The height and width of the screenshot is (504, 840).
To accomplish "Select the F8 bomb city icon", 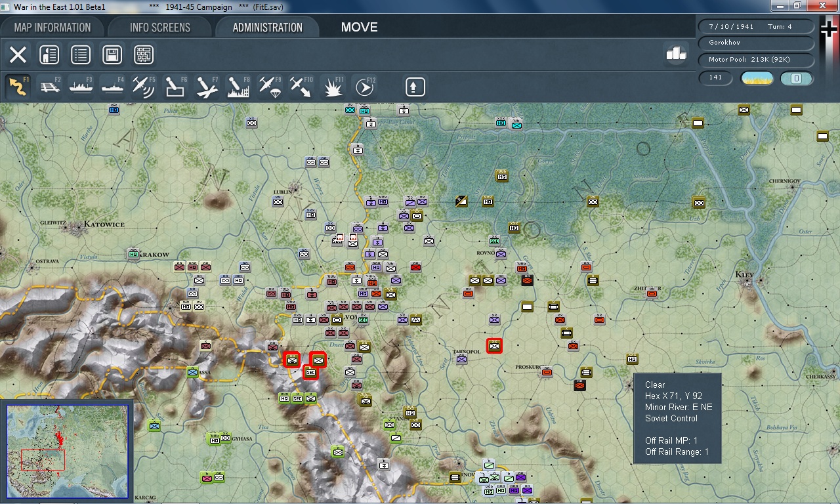I will click(238, 87).
